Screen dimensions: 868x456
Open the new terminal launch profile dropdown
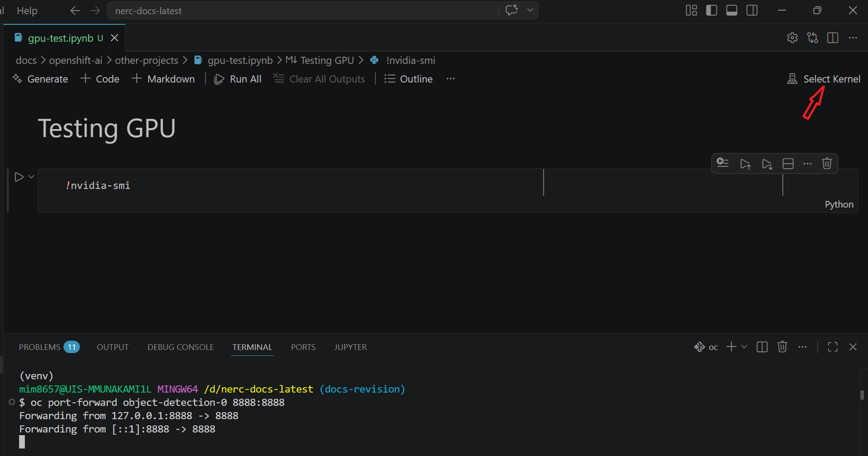[x=744, y=347]
